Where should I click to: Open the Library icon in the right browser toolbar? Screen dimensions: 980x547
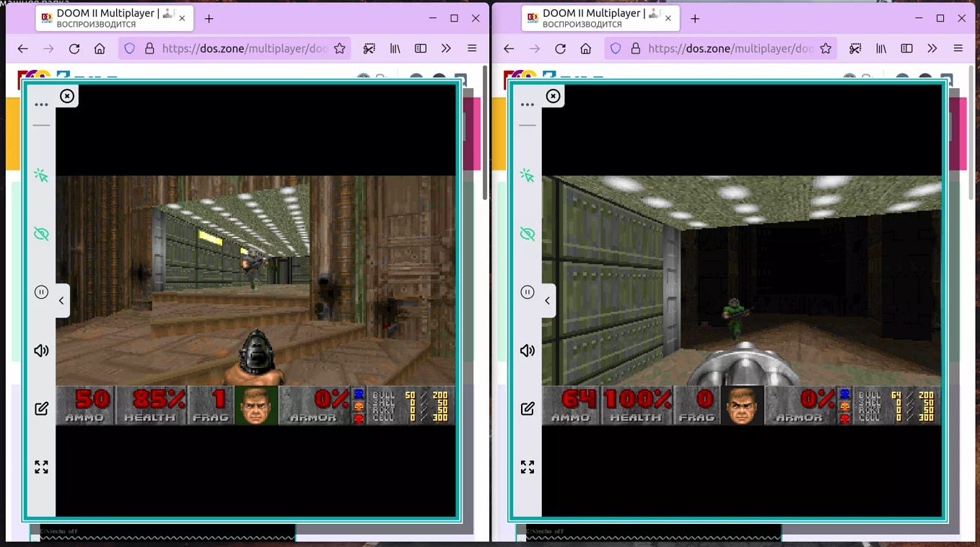(x=880, y=48)
